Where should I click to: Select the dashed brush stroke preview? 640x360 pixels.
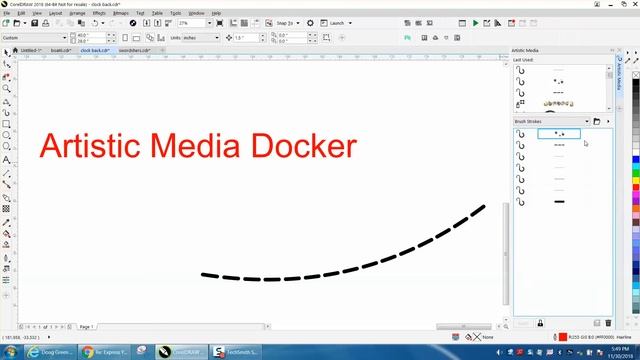[559, 145]
